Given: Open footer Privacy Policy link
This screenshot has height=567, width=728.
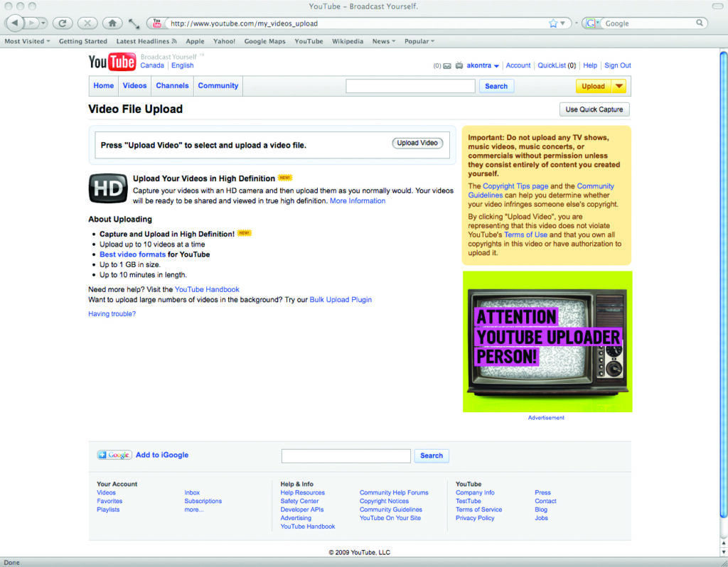Looking at the screenshot, I should pyautogui.click(x=475, y=518).
